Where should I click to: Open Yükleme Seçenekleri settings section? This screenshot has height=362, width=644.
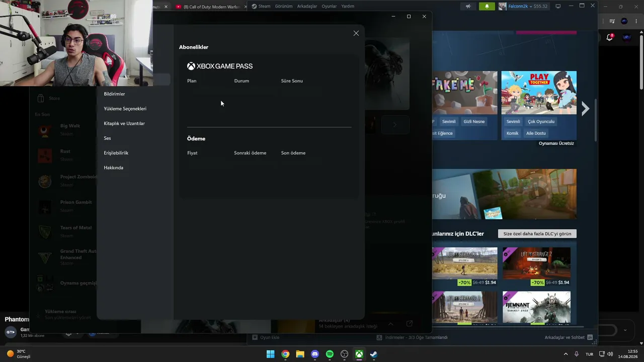tap(125, 109)
